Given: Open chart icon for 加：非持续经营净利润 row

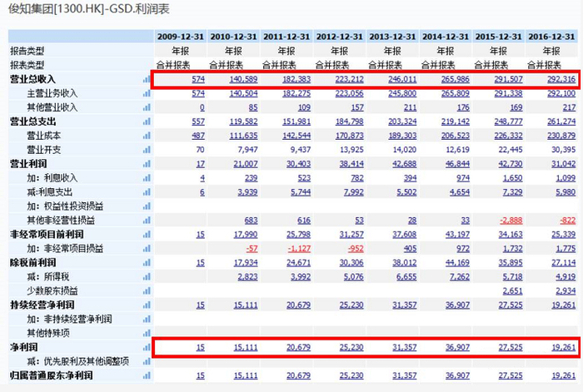Looking at the screenshot, I should [147, 319].
